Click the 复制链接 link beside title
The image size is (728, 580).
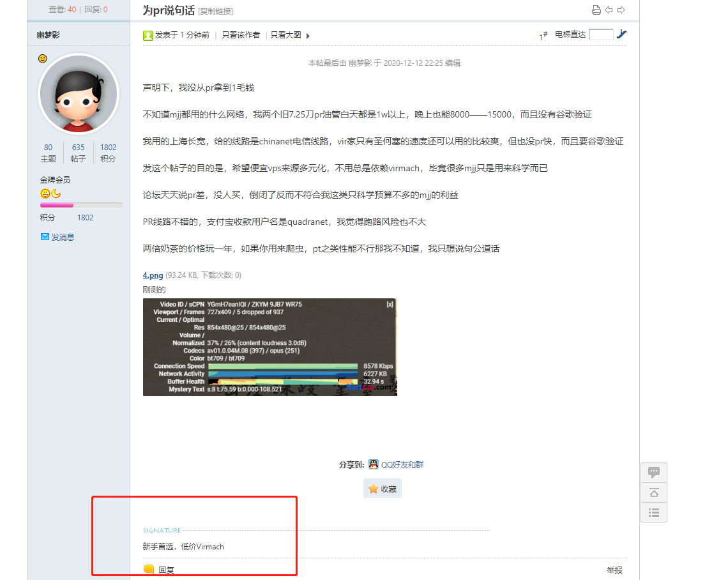tap(215, 11)
